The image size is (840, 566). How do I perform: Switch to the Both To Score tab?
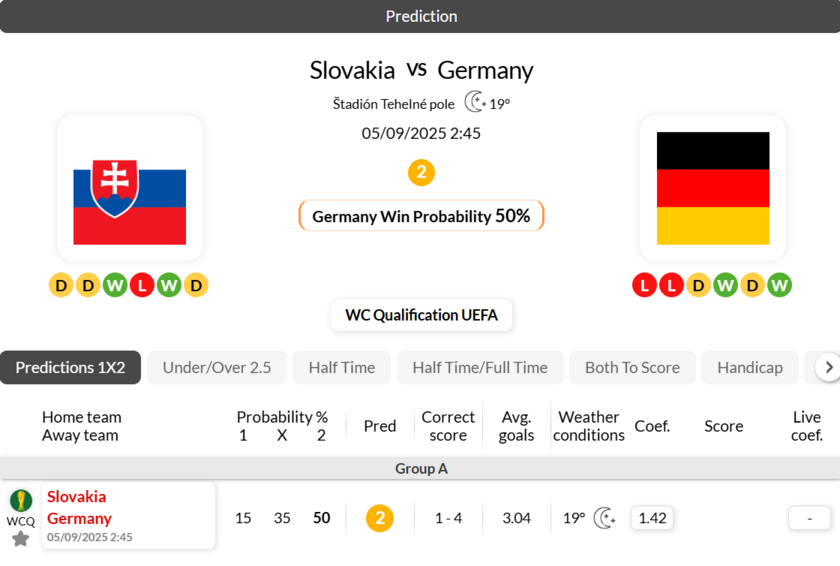point(632,367)
